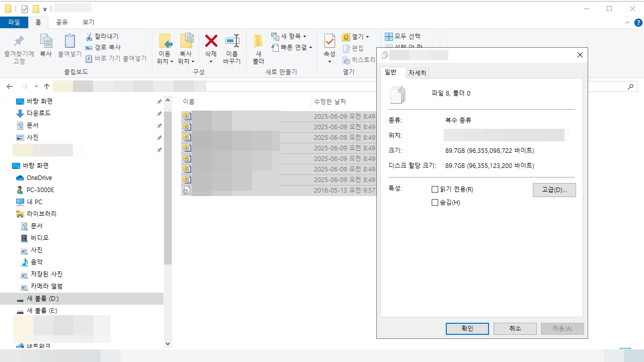
Task: Click the navigation pane scrollbar up arrow
Action: tap(168, 100)
